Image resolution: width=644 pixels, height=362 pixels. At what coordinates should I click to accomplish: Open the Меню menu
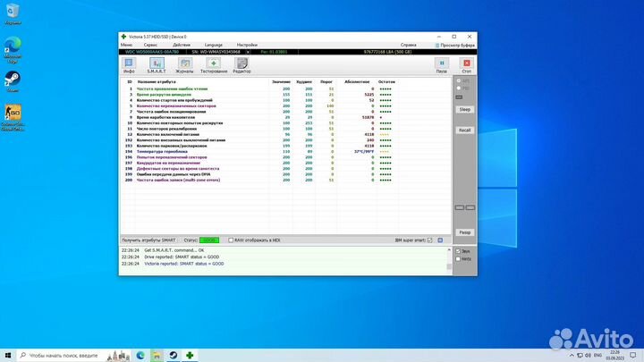tap(126, 45)
